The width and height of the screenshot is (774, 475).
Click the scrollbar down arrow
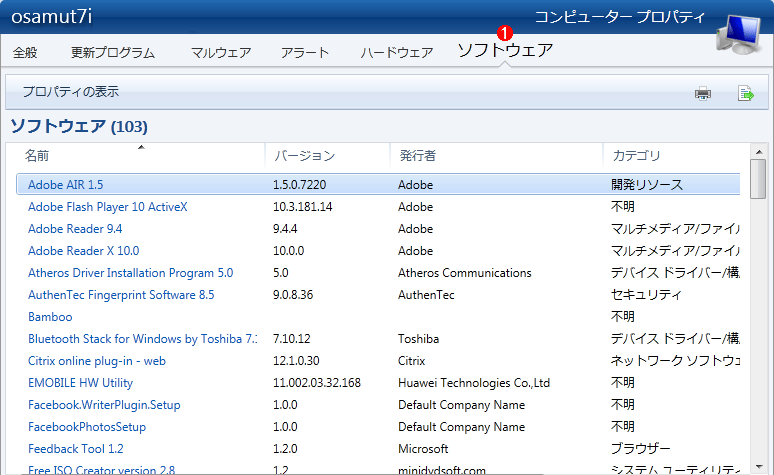pos(759,467)
